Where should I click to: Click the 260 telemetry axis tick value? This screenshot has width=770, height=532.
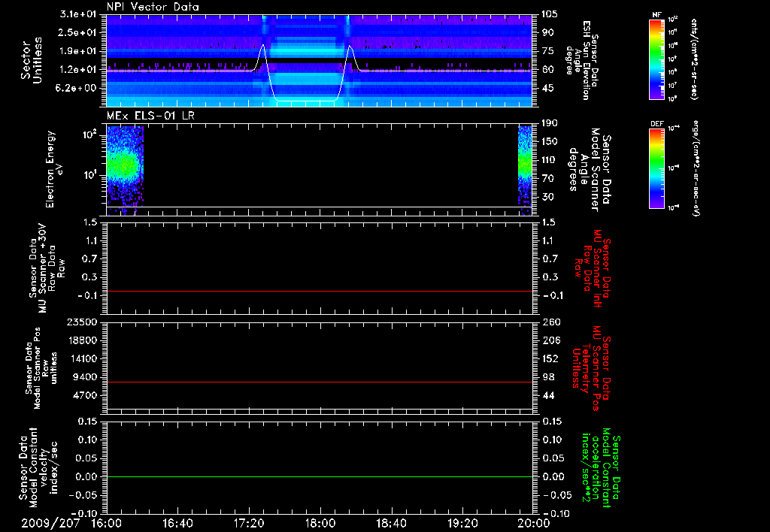551,322
